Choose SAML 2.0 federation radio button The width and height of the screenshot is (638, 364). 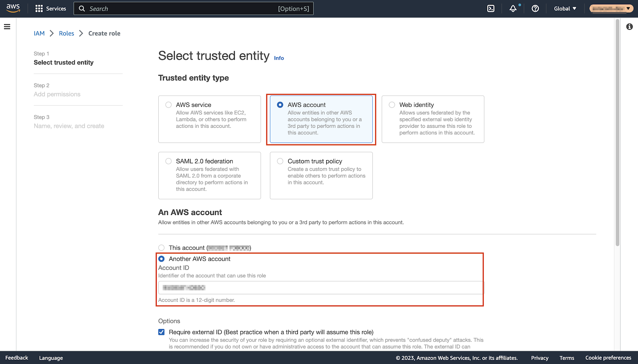click(169, 161)
